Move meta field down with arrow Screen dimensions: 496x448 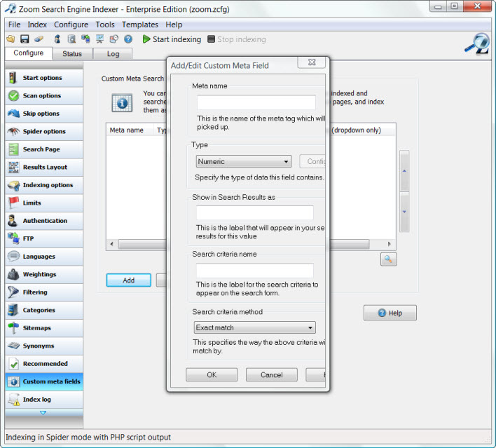(x=404, y=212)
